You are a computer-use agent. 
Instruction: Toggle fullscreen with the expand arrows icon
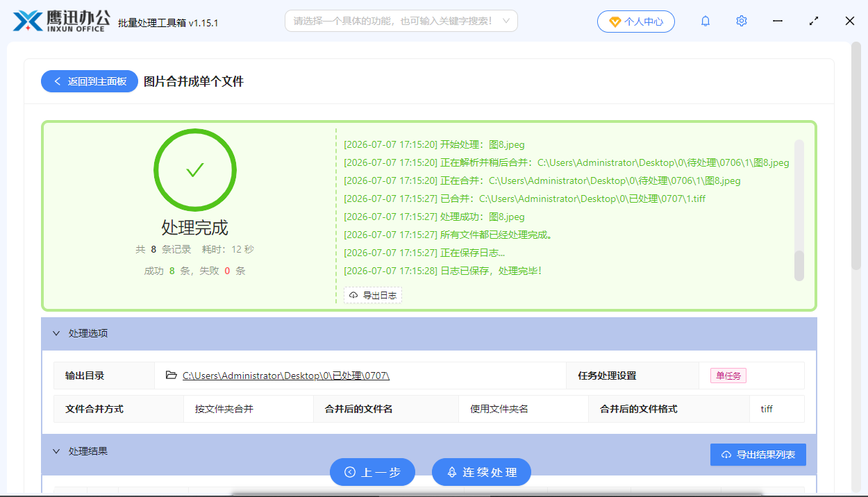(814, 22)
